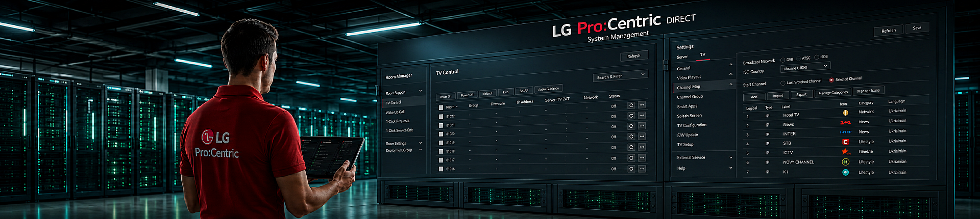Switch to the TV settings tab
The width and height of the screenshot is (980, 219).
(x=703, y=54)
